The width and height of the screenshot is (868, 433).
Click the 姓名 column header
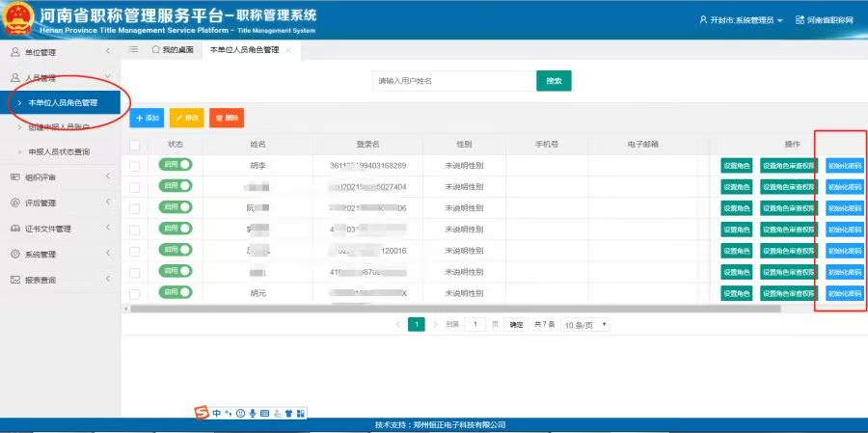point(258,144)
